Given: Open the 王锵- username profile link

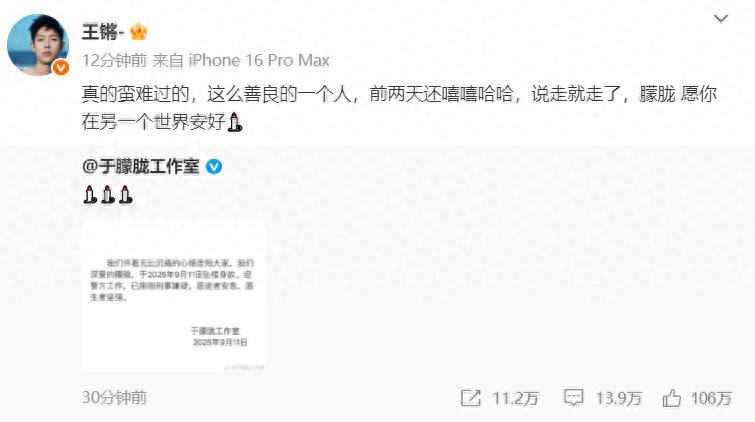Looking at the screenshot, I should [x=103, y=32].
